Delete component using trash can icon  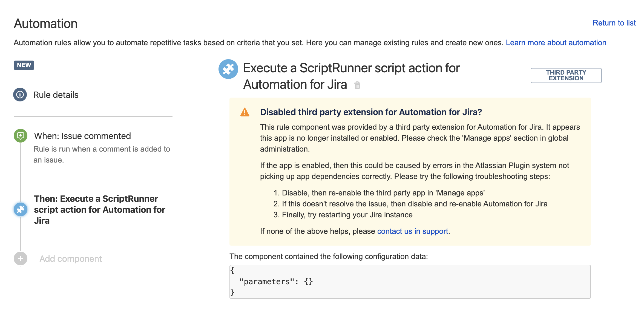(x=357, y=86)
